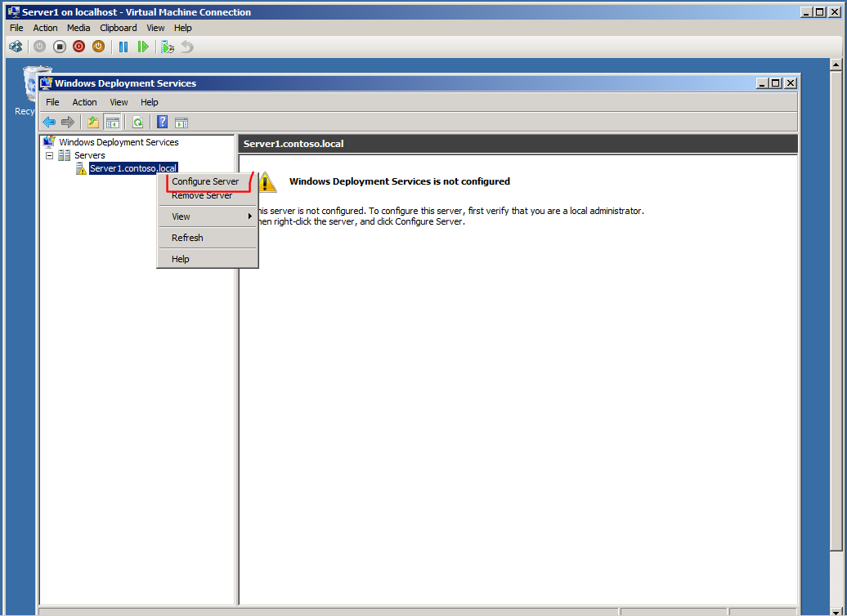Revert the VM using the undo arrow icon

pos(187,47)
